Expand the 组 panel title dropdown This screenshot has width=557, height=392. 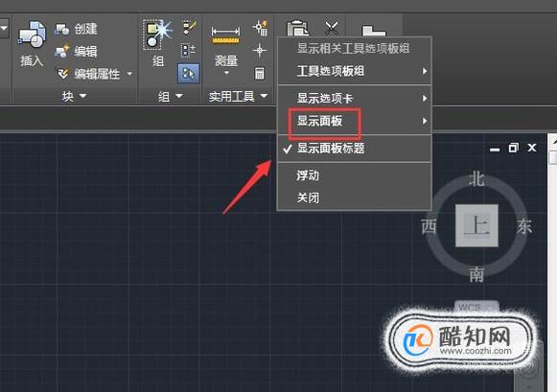pos(179,96)
